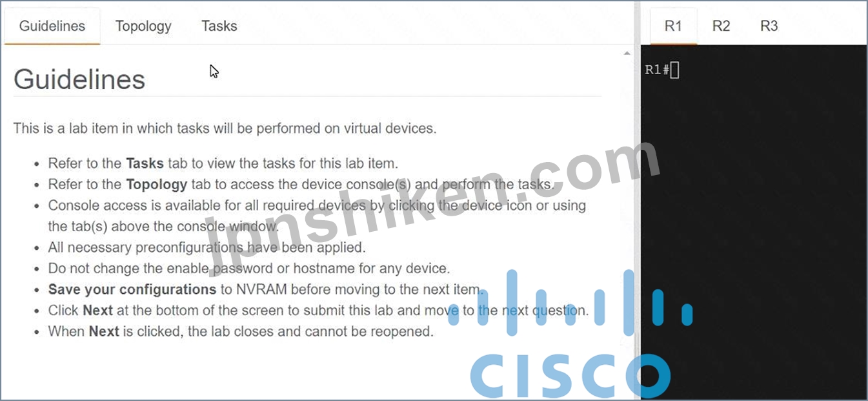Switch to the R3 console tab
Viewport: 868px width, 401px height.
(769, 26)
